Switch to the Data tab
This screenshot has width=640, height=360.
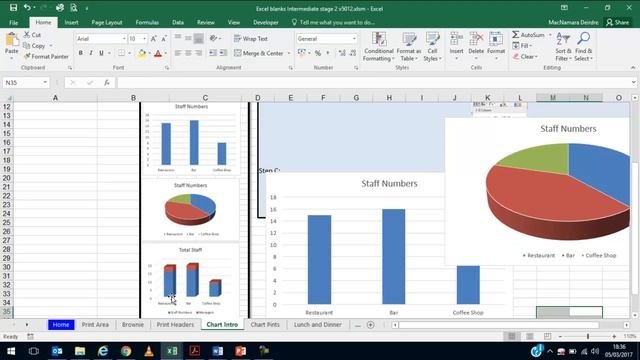tap(178, 22)
